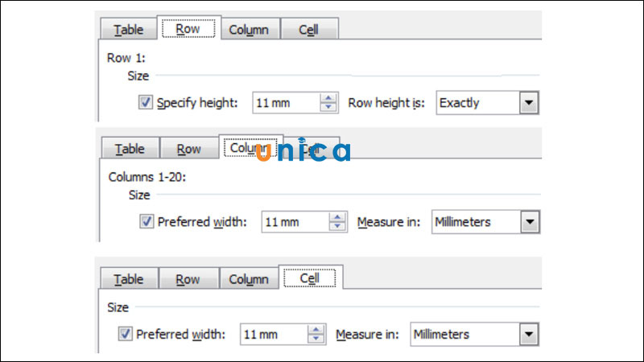Click the Row tab in middle panel
The image size is (644, 362).
coord(188,150)
